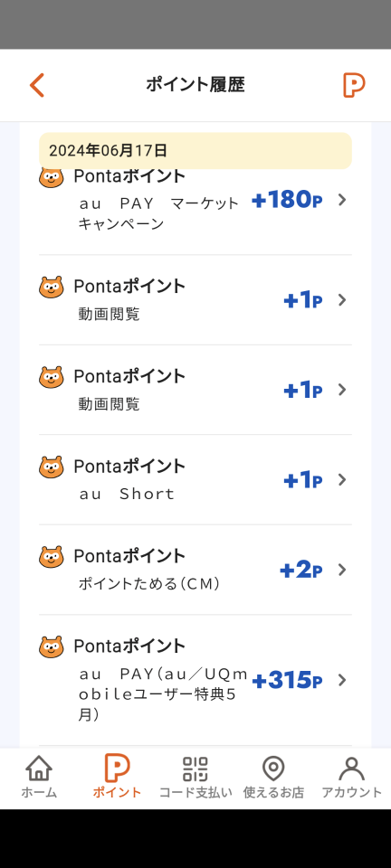Tap the +180P points amount
391x868 pixels.
pos(287,200)
